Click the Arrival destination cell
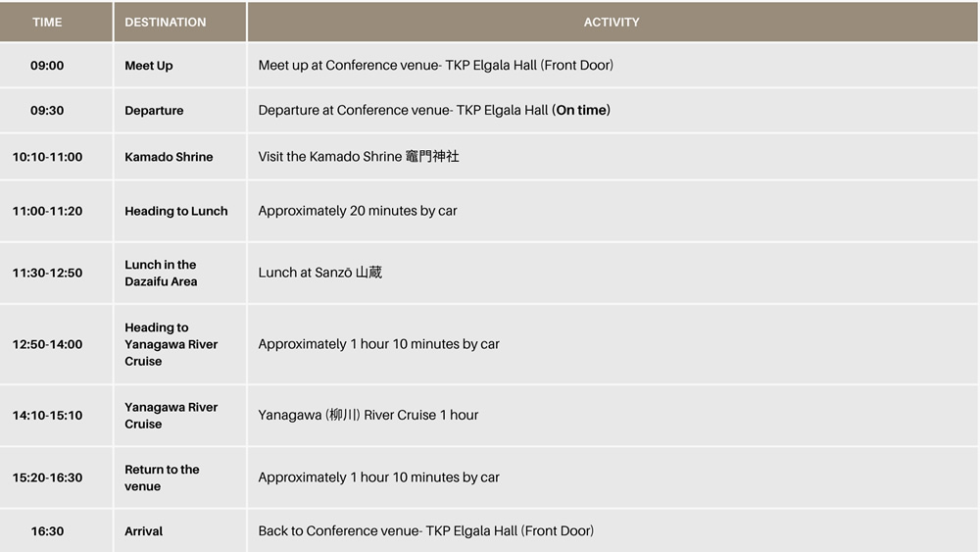Screen dimensions: 980x552 tap(144, 531)
